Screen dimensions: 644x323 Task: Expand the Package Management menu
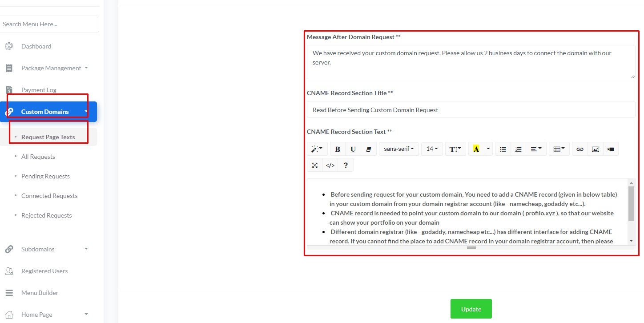(51, 68)
